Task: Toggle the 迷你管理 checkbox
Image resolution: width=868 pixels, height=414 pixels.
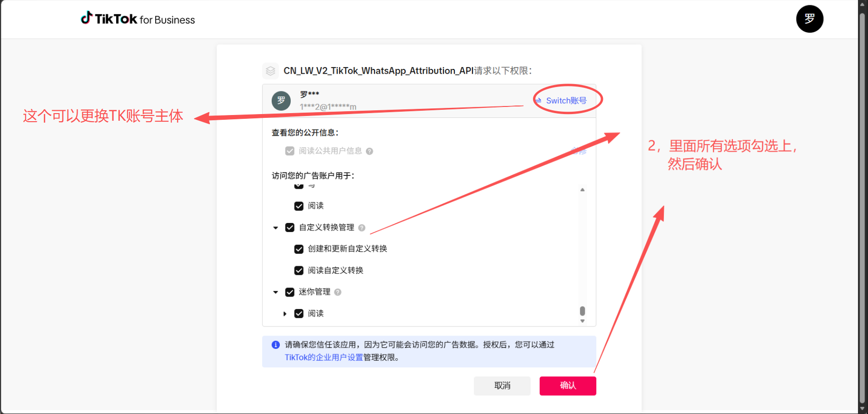Action: coord(289,292)
